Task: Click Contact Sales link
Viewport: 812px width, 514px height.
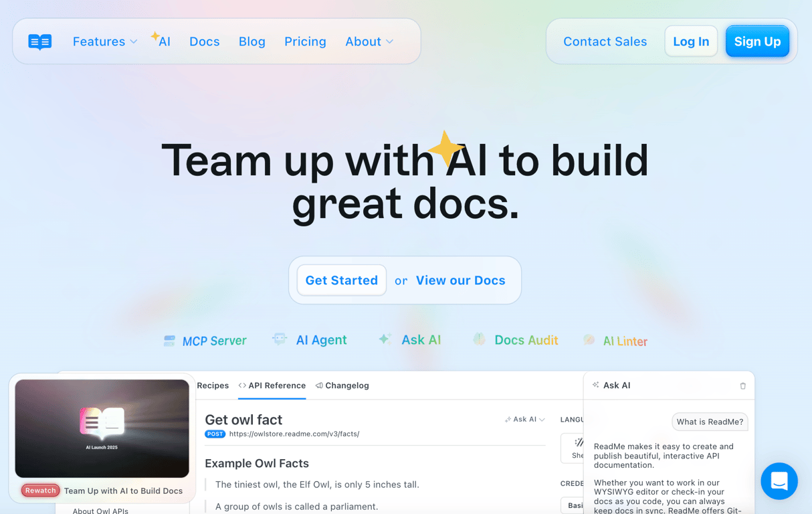Action: (x=605, y=41)
